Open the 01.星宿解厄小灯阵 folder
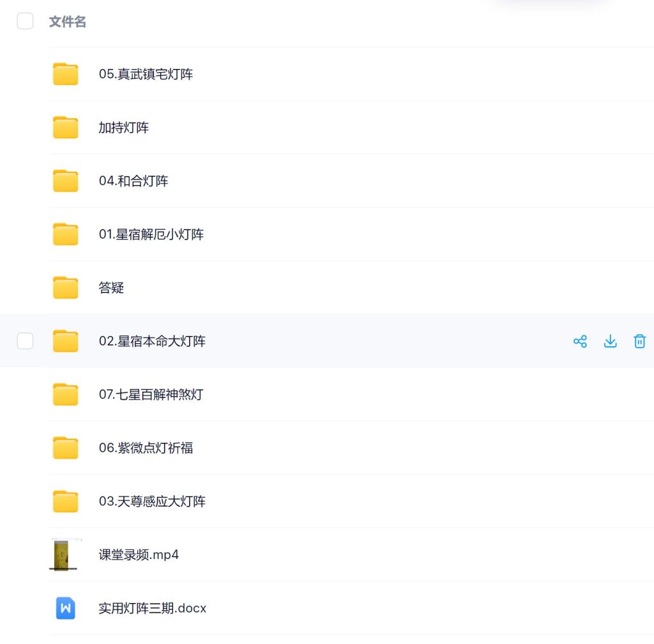The image size is (654, 644). (x=151, y=234)
